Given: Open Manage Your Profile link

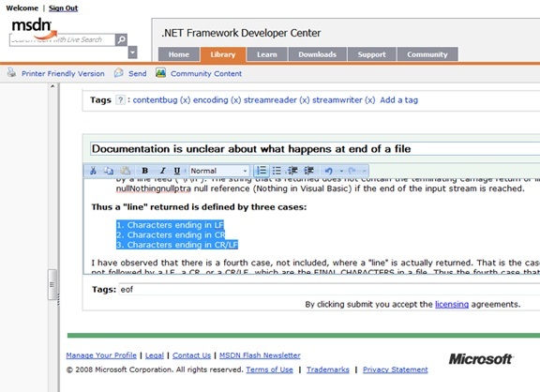Looking at the screenshot, I should point(101,355).
